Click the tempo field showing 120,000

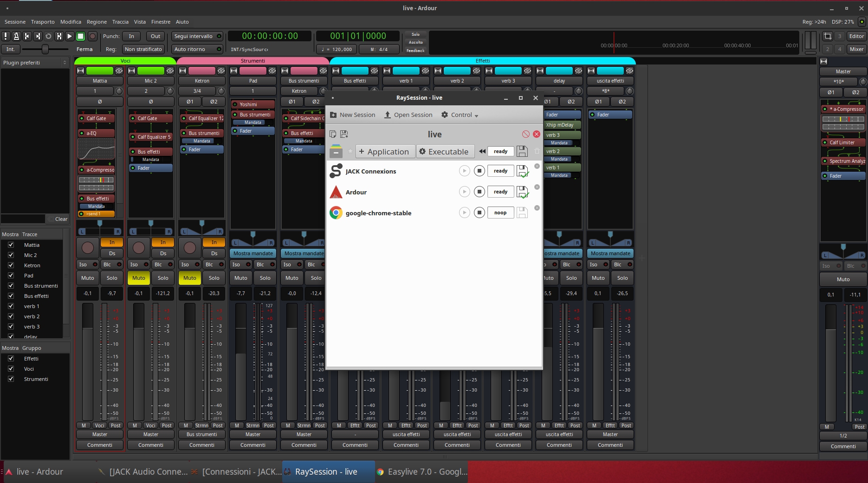(337, 49)
